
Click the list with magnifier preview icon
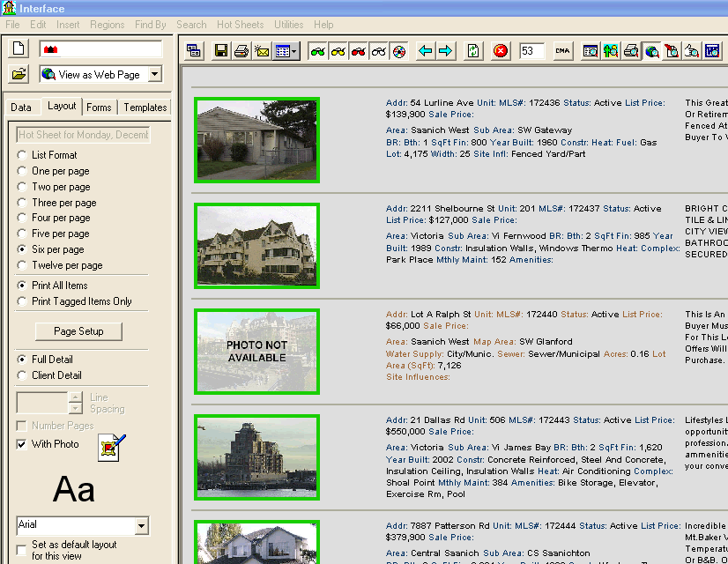click(x=591, y=51)
